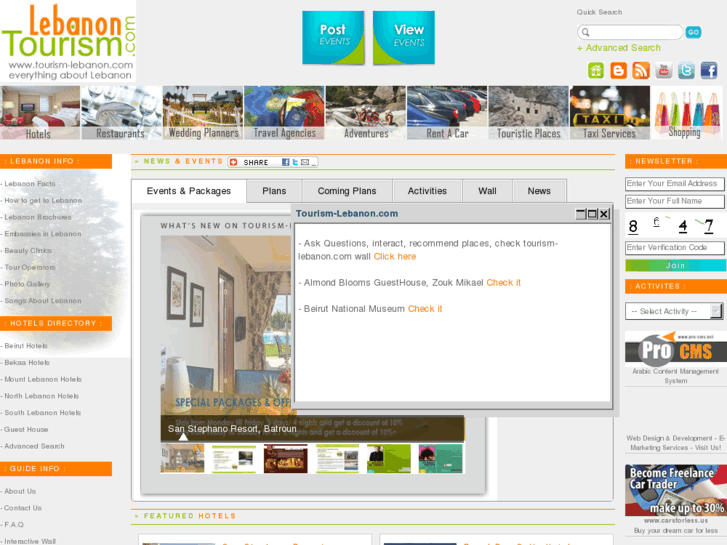Image resolution: width=727 pixels, height=545 pixels.
Task: Open the Rent A Car category image
Action: click(447, 113)
